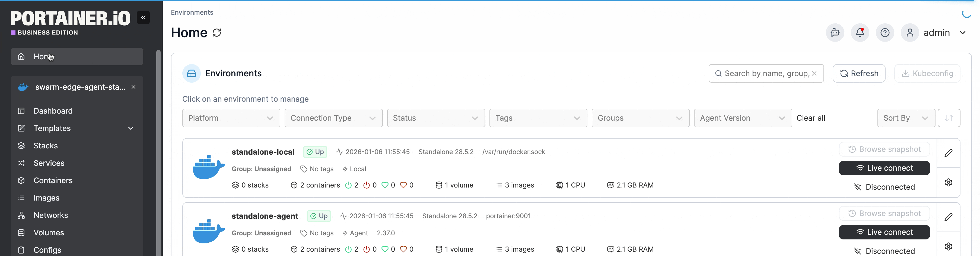Close the swarm-edge-agent-sta environment in sidebar
This screenshot has width=980, height=256.
[133, 87]
